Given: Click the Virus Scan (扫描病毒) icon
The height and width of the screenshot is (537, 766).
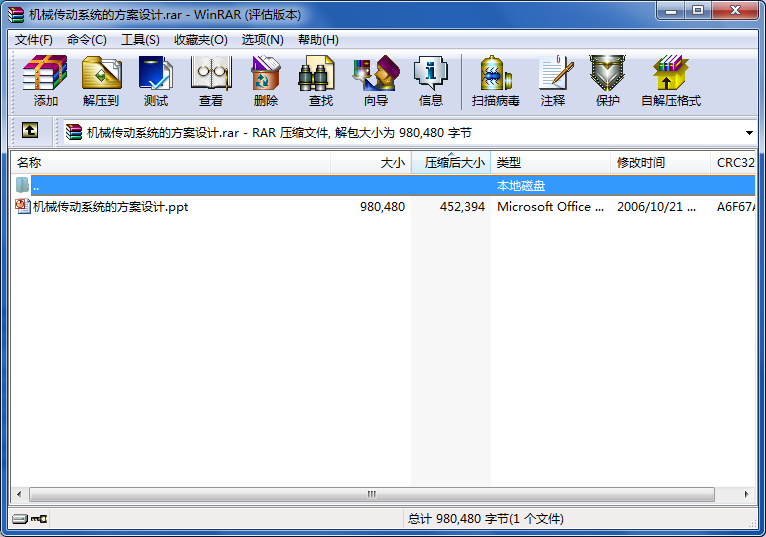Looking at the screenshot, I should pyautogui.click(x=495, y=81).
